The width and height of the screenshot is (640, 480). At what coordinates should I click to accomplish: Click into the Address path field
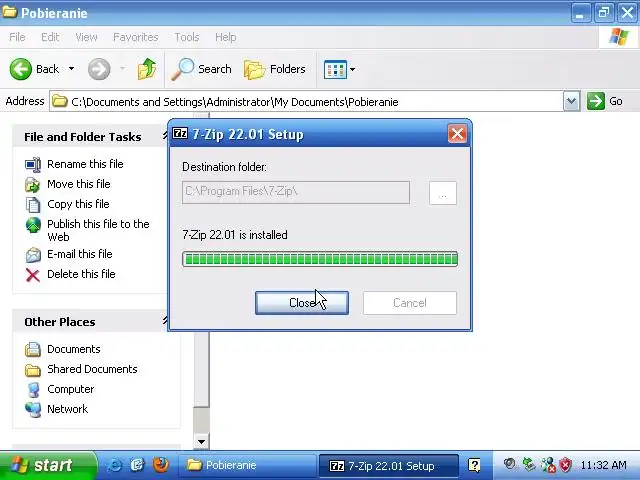(x=306, y=102)
